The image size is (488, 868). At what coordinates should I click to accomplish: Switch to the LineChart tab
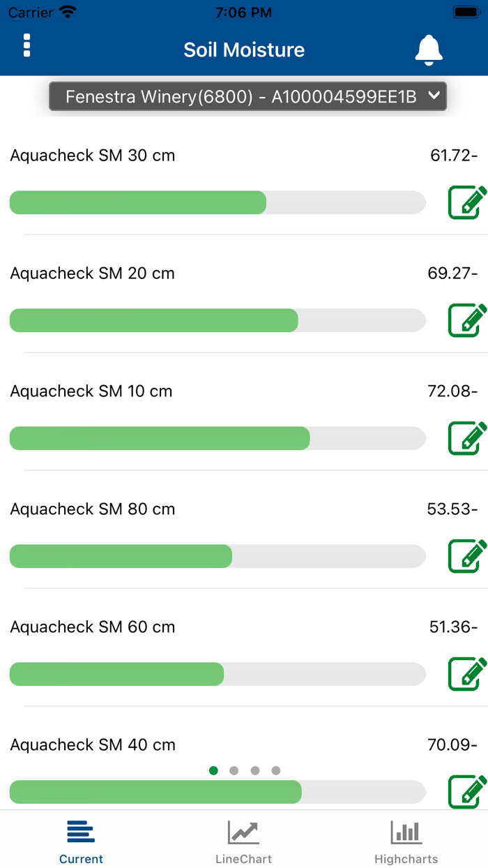click(243, 841)
